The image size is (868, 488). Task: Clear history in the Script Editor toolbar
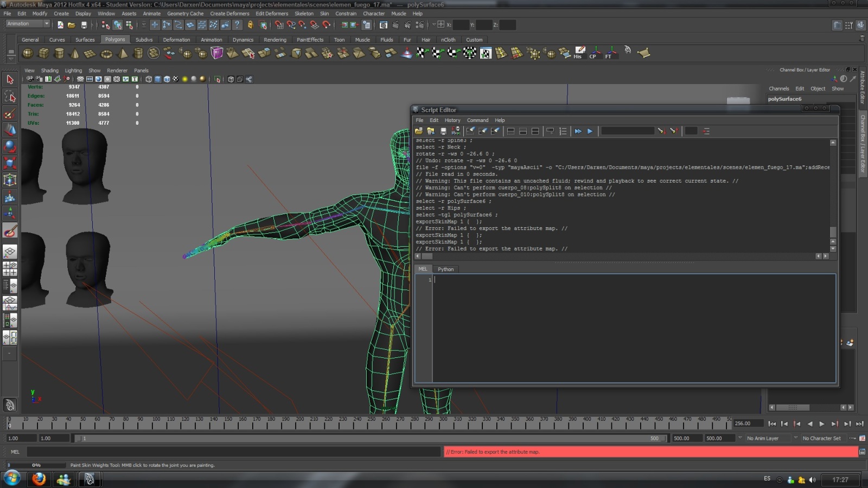470,131
